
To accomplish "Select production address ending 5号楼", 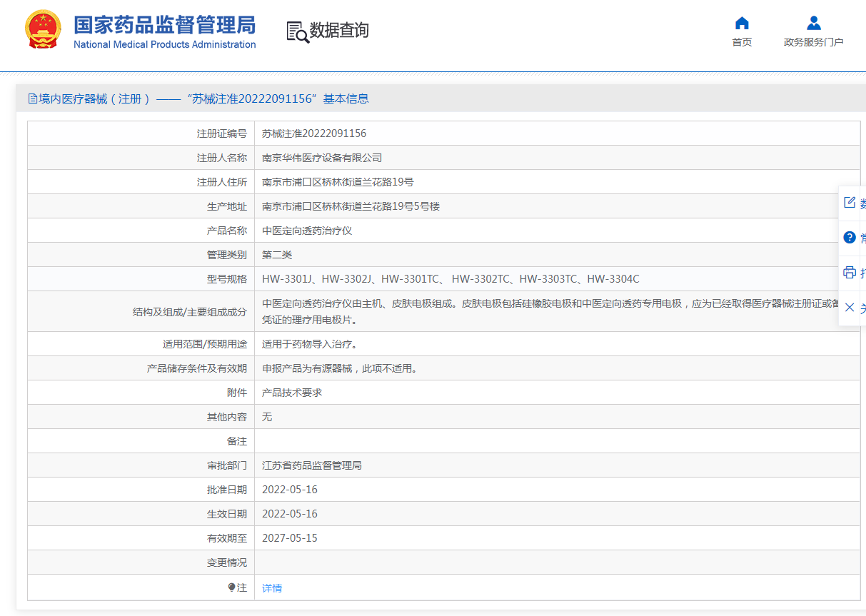I will pos(351,206).
